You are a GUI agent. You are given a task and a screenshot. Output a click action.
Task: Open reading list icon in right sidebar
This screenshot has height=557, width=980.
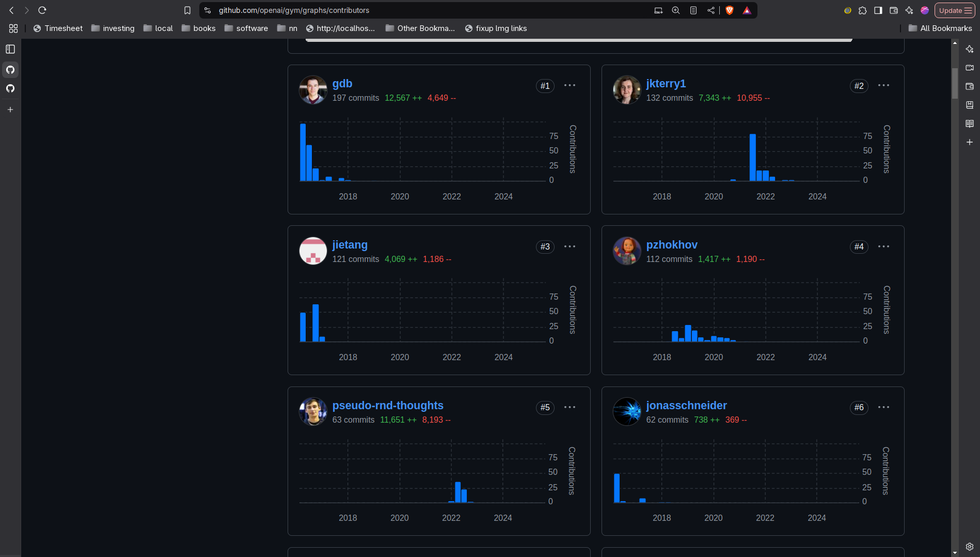pyautogui.click(x=970, y=123)
